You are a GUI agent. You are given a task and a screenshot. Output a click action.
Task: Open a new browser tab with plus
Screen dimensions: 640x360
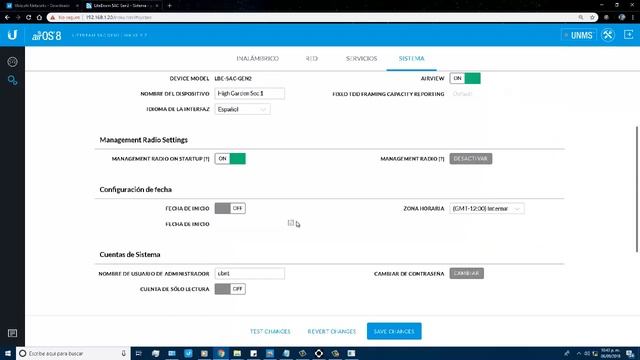(x=169, y=6)
